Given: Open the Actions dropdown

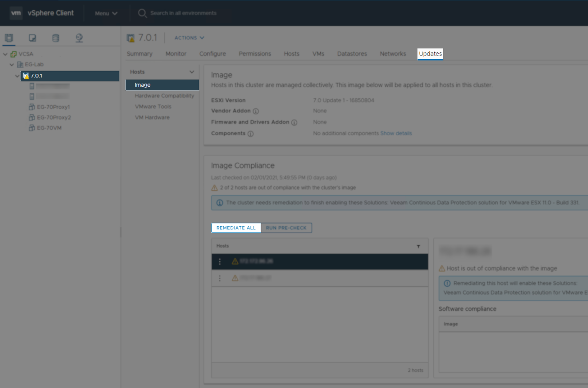Looking at the screenshot, I should [189, 38].
